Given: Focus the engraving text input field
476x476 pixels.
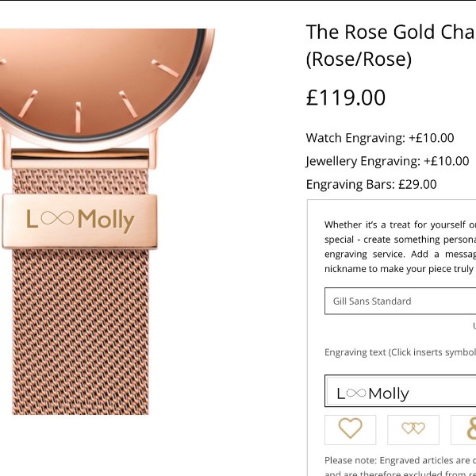Looking at the screenshot, I should coord(401,393).
